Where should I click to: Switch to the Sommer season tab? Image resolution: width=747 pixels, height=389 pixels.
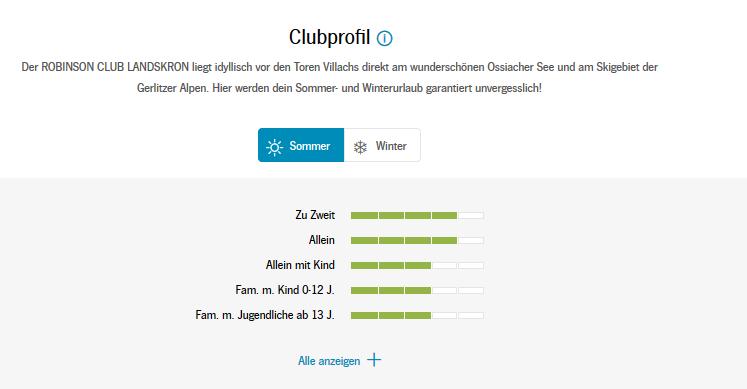301,145
